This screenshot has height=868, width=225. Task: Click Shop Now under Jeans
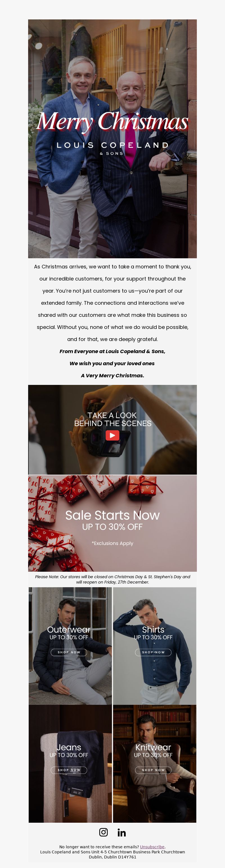coord(69,770)
